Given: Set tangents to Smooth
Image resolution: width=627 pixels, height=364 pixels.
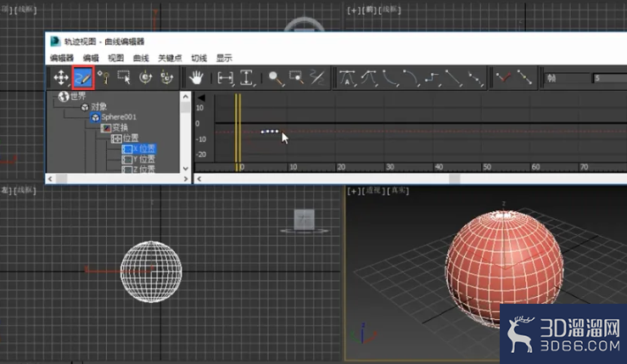Looking at the screenshot, I should point(475,77).
